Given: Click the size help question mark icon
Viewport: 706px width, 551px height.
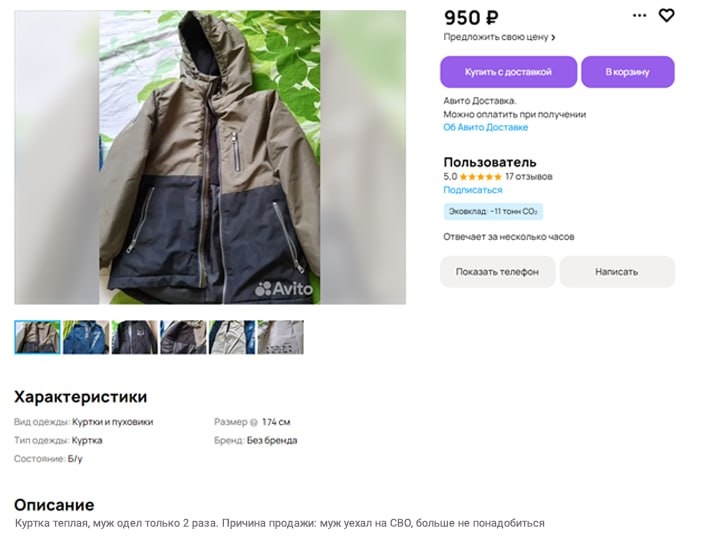Looking at the screenshot, I should (x=253, y=422).
